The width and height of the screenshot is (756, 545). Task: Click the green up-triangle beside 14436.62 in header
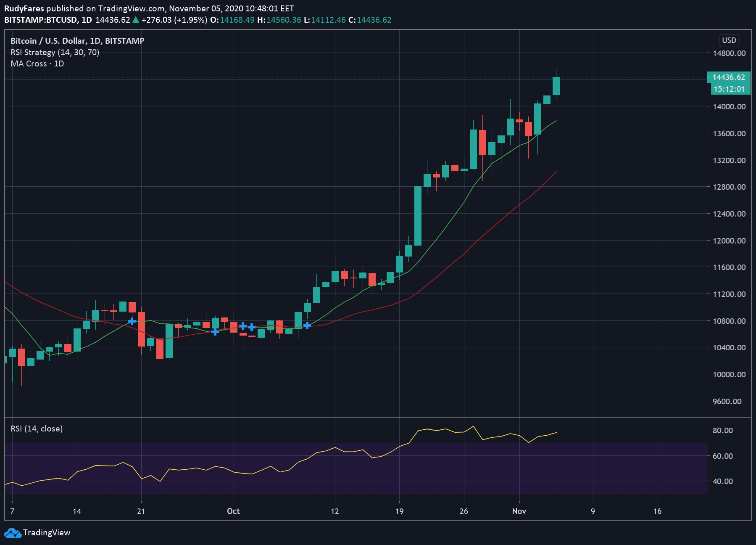pos(136,20)
